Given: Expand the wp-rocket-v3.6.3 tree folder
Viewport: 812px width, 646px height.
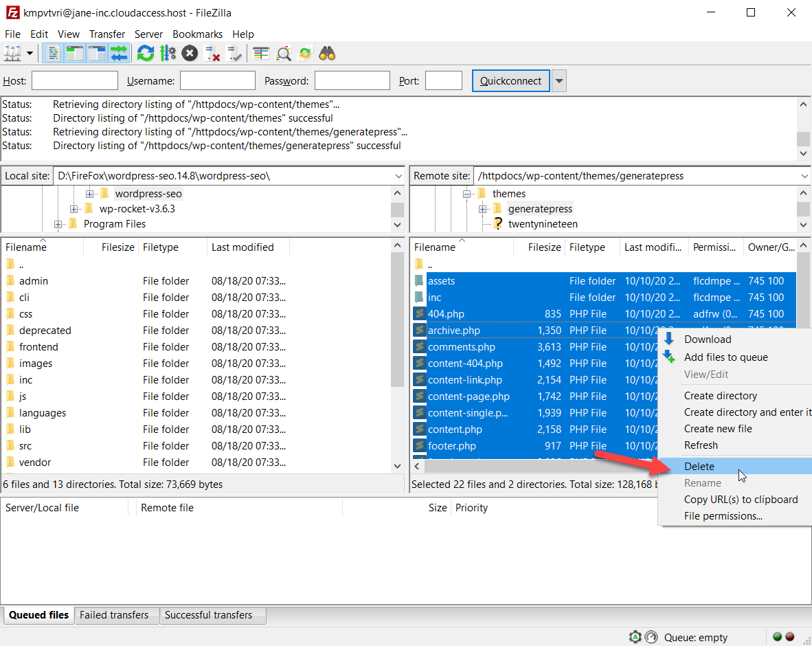Looking at the screenshot, I should click(74, 209).
